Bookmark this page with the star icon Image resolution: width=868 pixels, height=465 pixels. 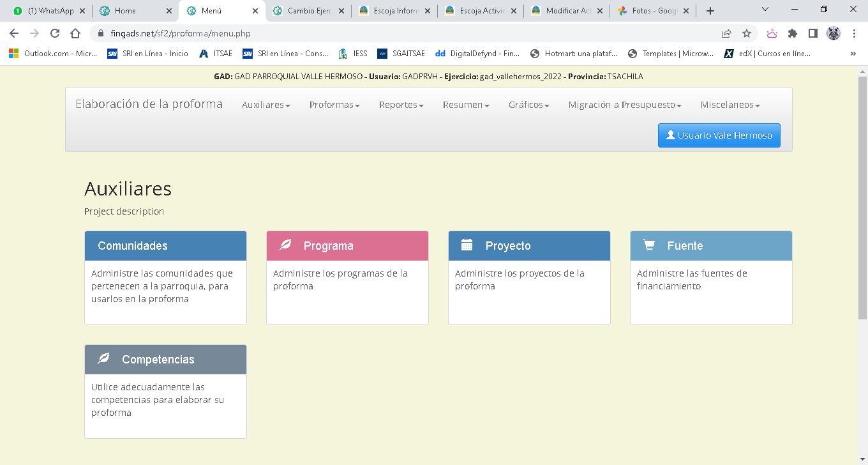pos(746,33)
